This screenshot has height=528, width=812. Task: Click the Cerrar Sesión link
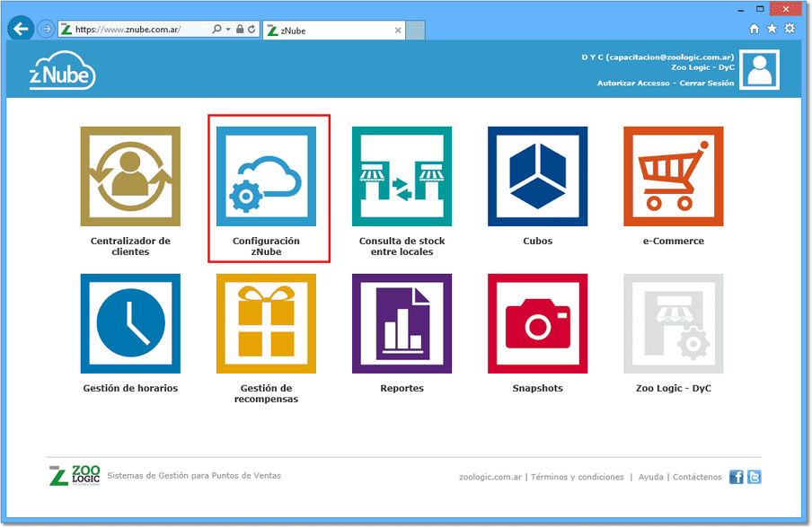(707, 84)
